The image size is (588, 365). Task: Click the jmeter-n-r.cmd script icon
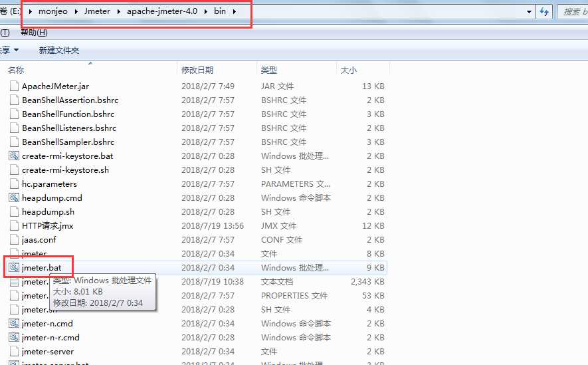14,337
